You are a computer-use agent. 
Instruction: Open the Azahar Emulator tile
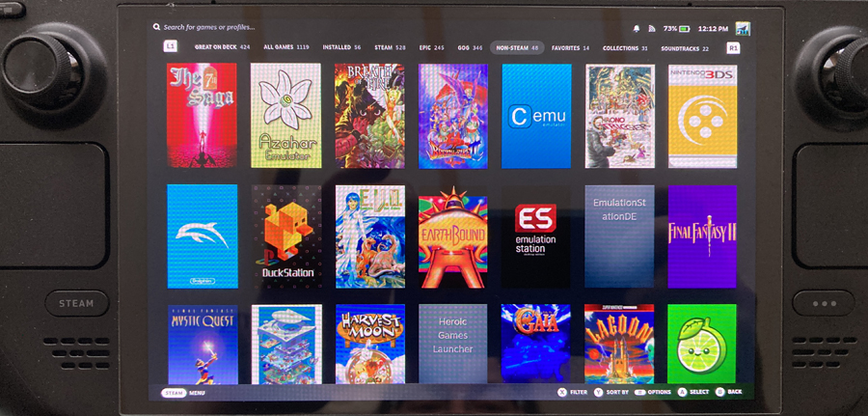285,116
